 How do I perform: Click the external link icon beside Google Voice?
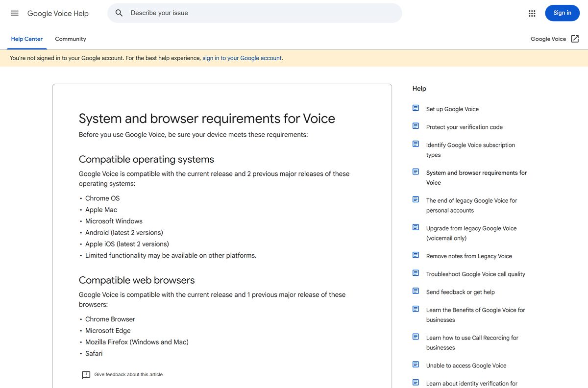coord(575,39)
